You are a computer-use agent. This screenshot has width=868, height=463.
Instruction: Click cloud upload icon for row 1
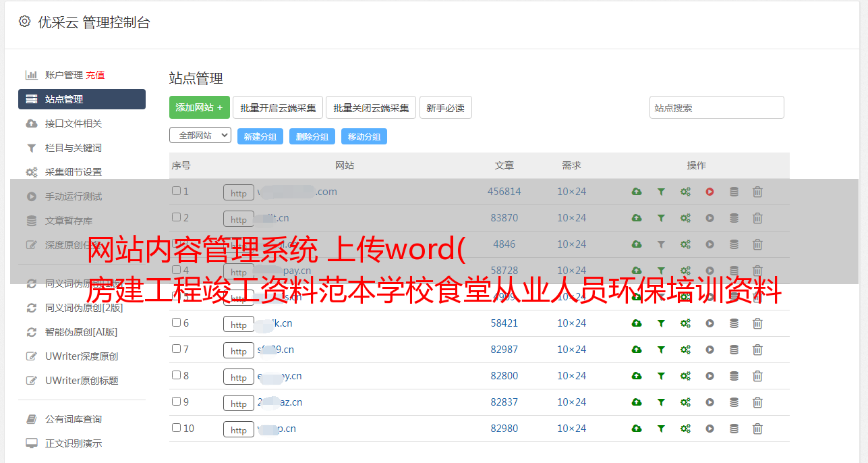click(x=637, y=192)
